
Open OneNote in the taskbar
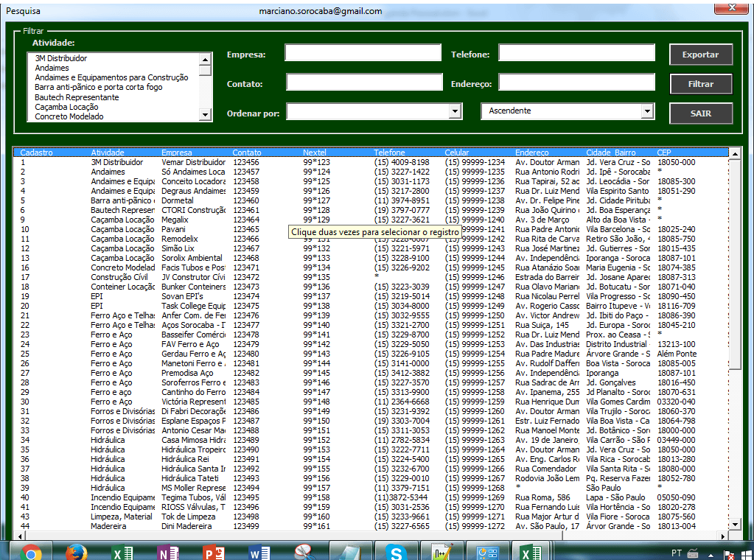(168, 552)
